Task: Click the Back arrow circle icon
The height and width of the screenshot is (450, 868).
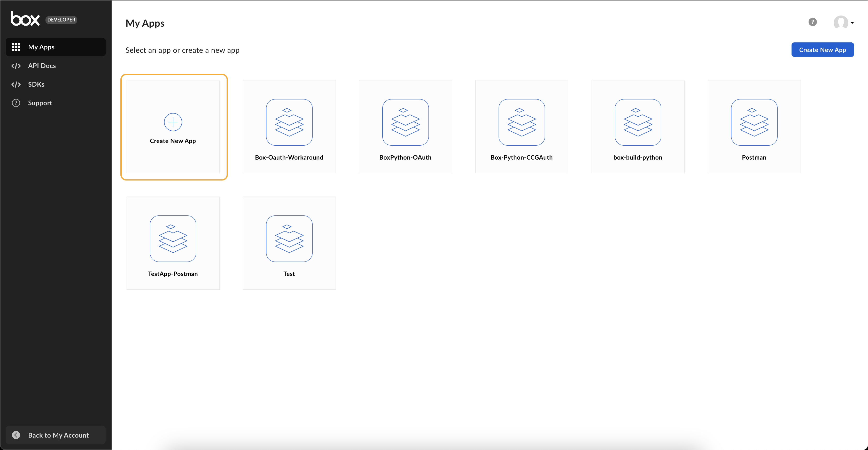Action: 16,435
